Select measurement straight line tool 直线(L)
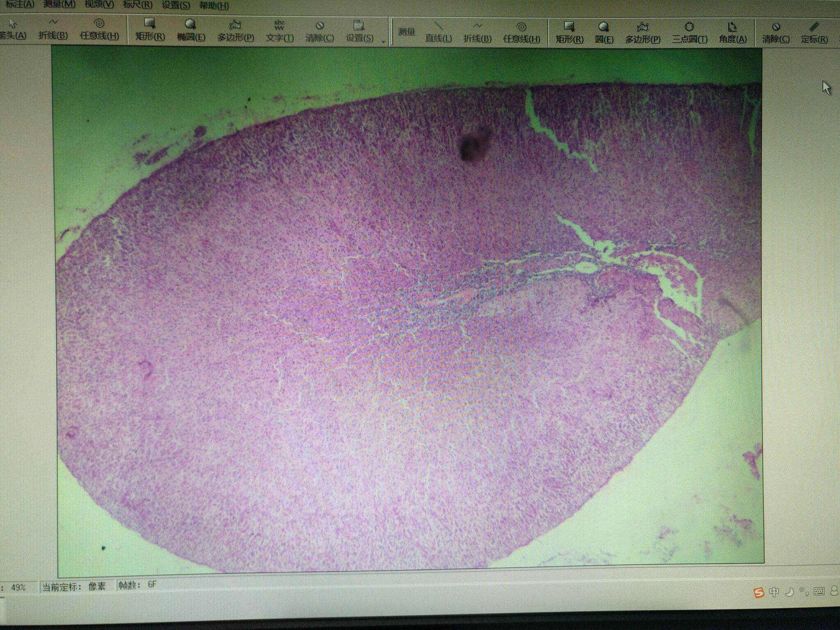This screenshot has height=630, width=840. click(438, 32)
